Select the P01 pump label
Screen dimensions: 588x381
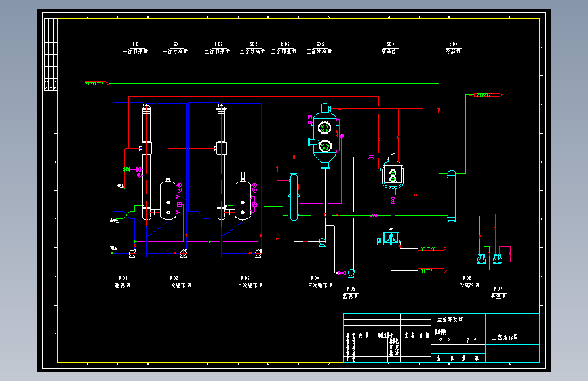[123, 281]
